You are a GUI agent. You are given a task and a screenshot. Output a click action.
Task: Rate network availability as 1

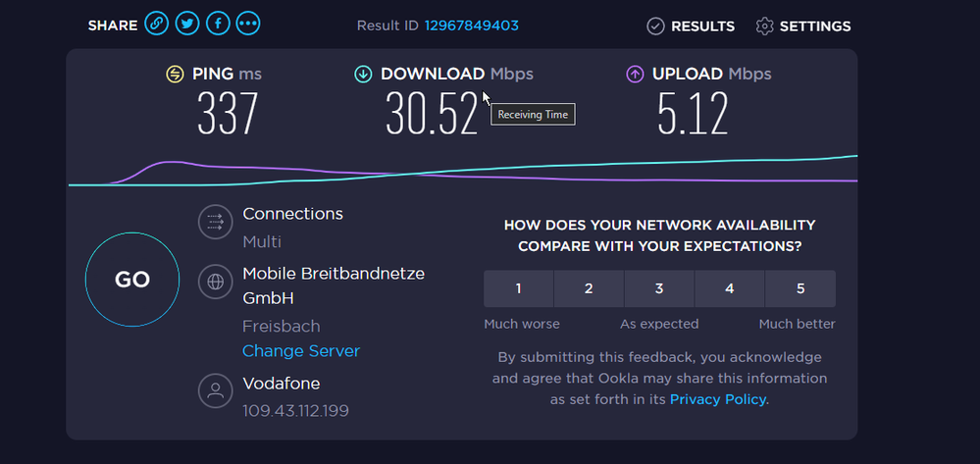pyautogui.click(x=519, y=289)
